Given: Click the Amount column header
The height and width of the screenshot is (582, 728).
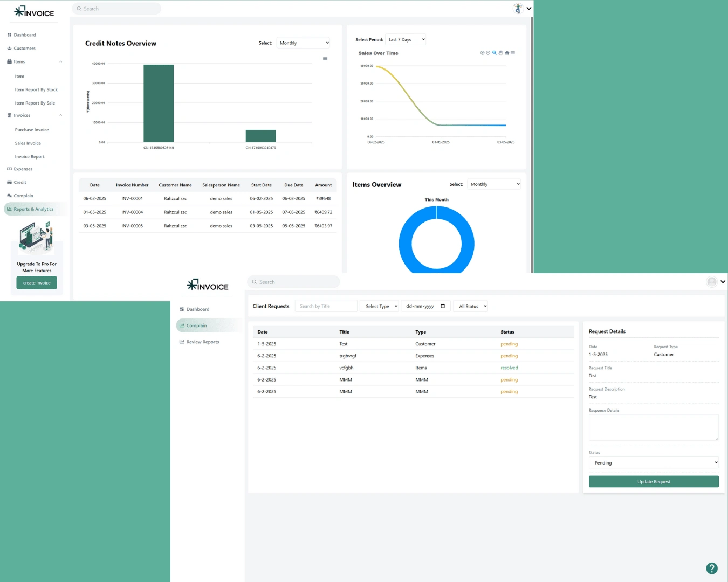Looking at the screenshot, I should click(x=324, y=185).
